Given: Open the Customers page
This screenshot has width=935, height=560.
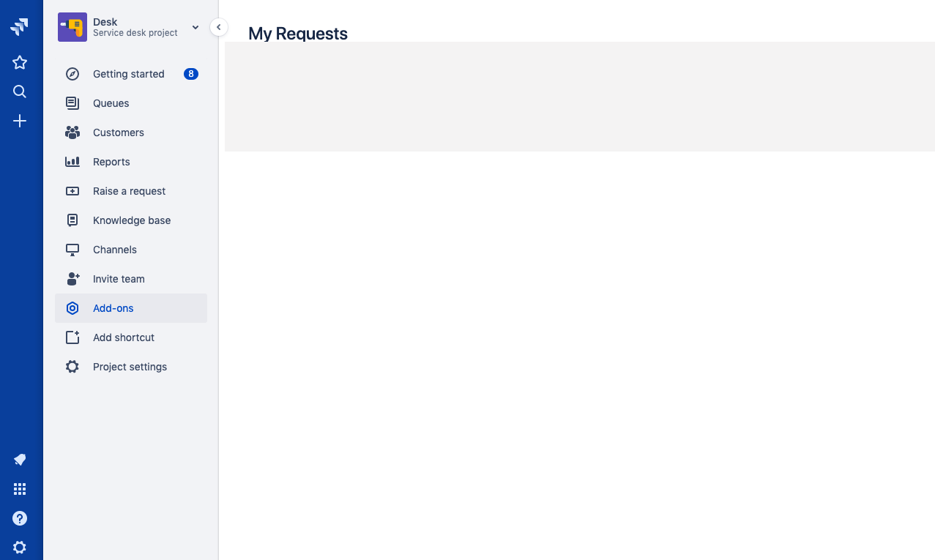Looking at the screenshot, I should tap(119, 132).
